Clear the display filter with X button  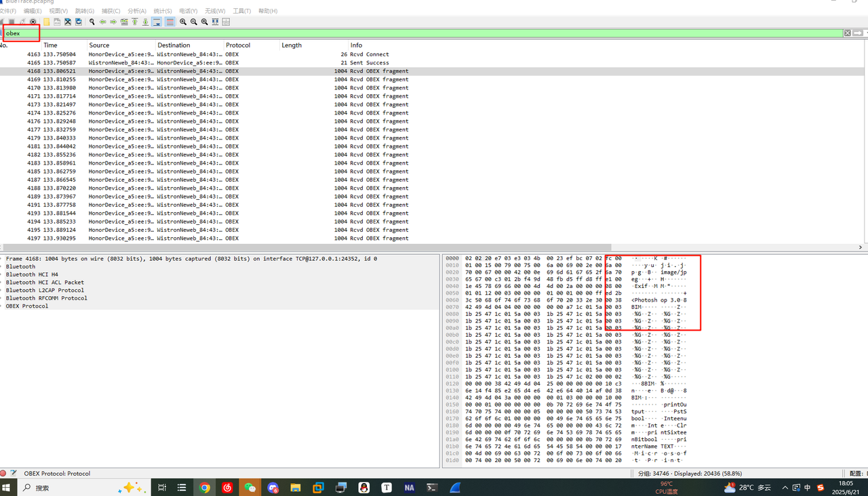pyautogui.click(x=848, y=33)
